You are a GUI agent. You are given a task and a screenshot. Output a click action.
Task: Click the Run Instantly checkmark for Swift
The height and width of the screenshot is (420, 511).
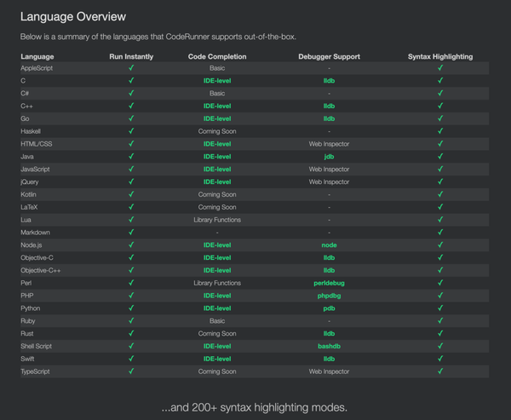[x=131, y=359]
